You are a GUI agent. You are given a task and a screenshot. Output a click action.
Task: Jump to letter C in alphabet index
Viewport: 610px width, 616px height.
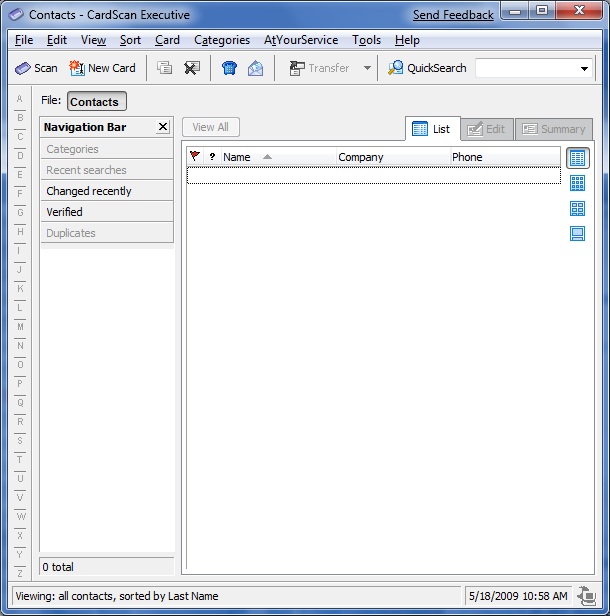coord(20,137)
